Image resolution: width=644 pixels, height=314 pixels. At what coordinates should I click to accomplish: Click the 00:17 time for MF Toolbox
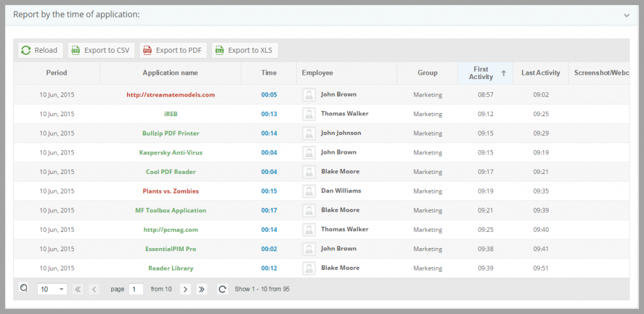pyautogui.click(x=269, y=210)
